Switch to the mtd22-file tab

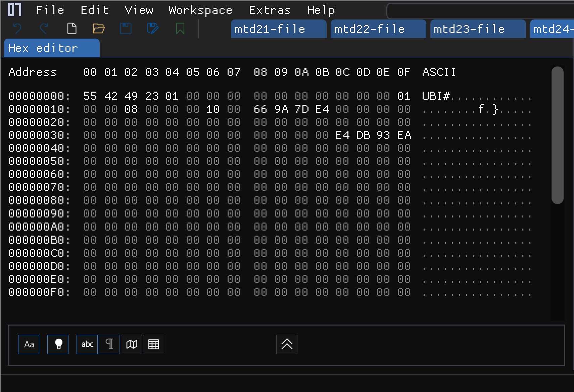tap(378, 29)
